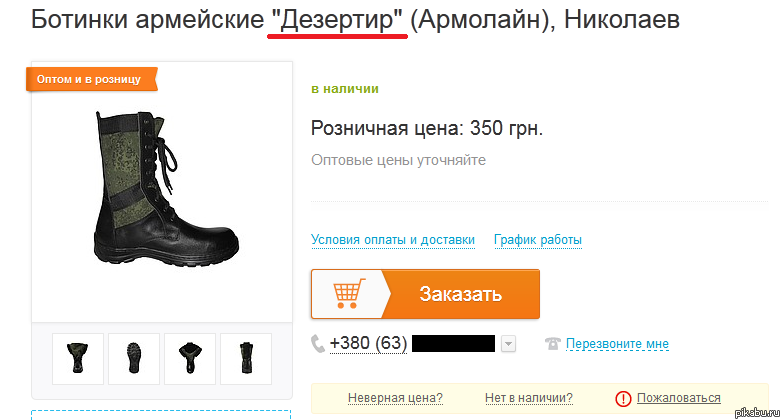Report using Неверная цена? link
Screen dimensions: 781x420
[x=395, y=398]
